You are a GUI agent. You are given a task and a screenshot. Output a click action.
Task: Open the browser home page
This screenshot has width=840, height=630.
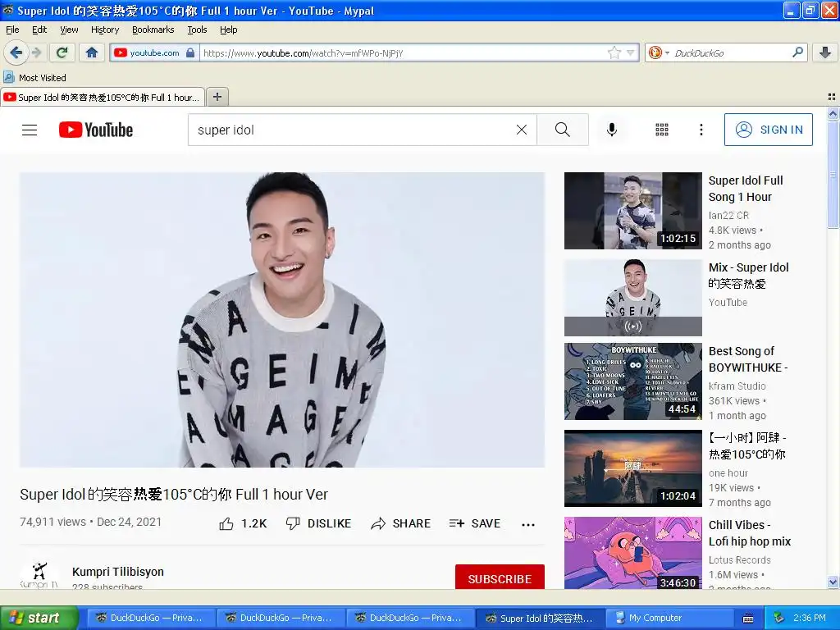(x=92, y=52)
